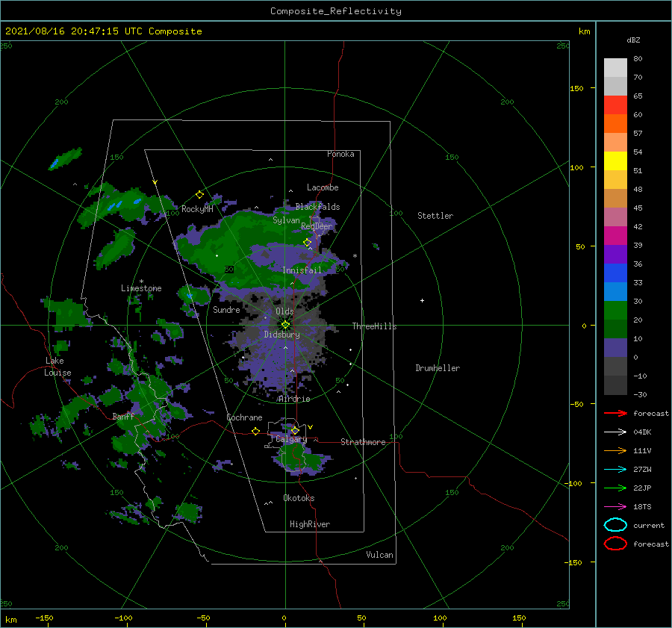Click the red forecast arrow in the legend
The height and width of the screenshot is (628, 672).
(615, 413)
